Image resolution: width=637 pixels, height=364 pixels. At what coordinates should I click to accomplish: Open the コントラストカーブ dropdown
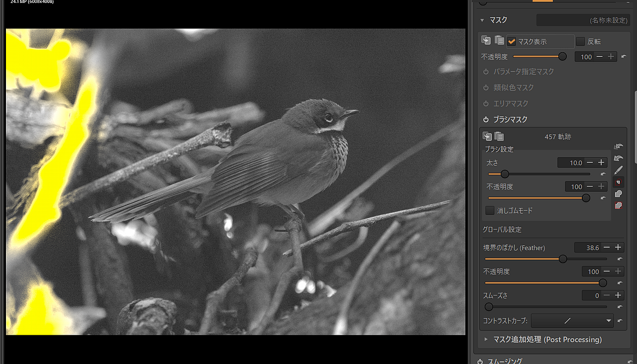tap(572, 321)
